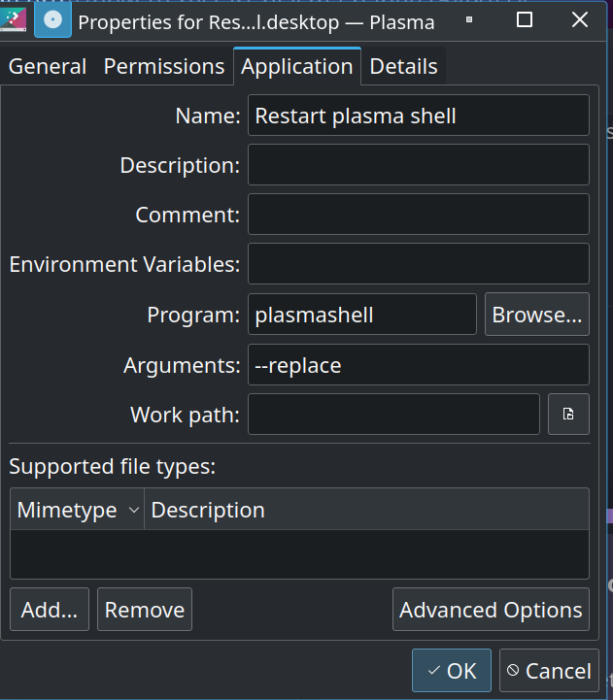Image resolution: width=613 pixels, height=700 pixels.
Task: Click into the Arguments field containing --replace
Action: (418, 365)
